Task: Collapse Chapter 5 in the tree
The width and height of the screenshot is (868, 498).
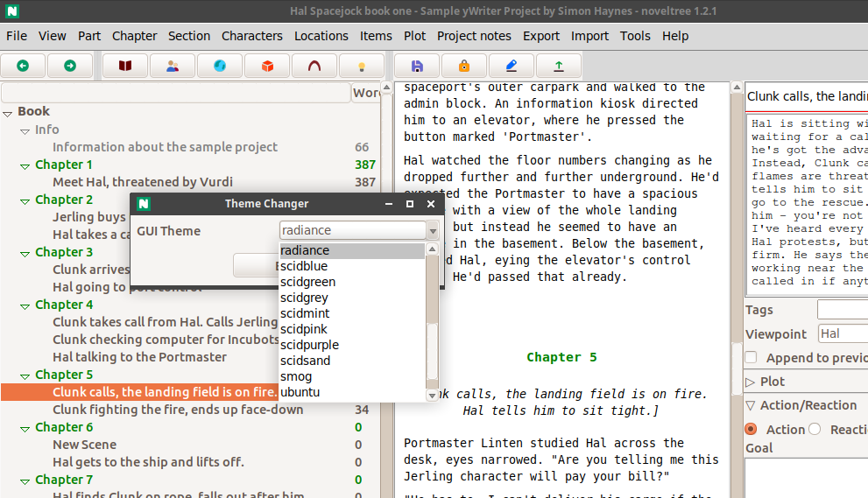Action: click(x=25, y=376)
